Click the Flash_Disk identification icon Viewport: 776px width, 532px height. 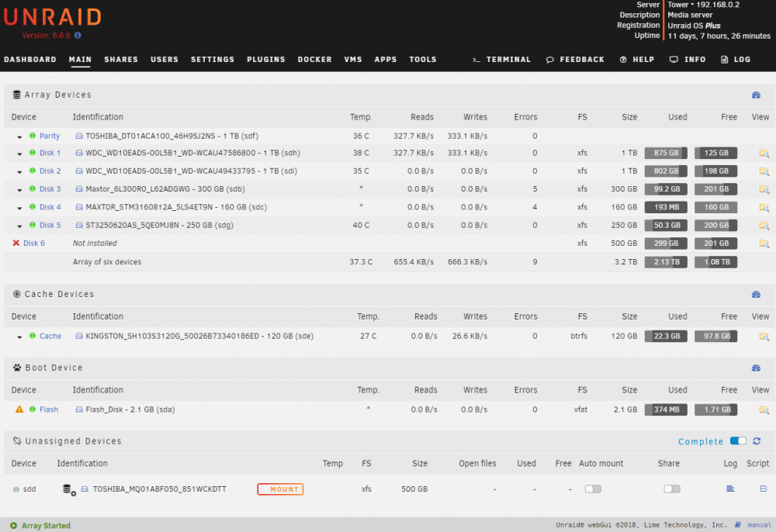coord(78,409)
